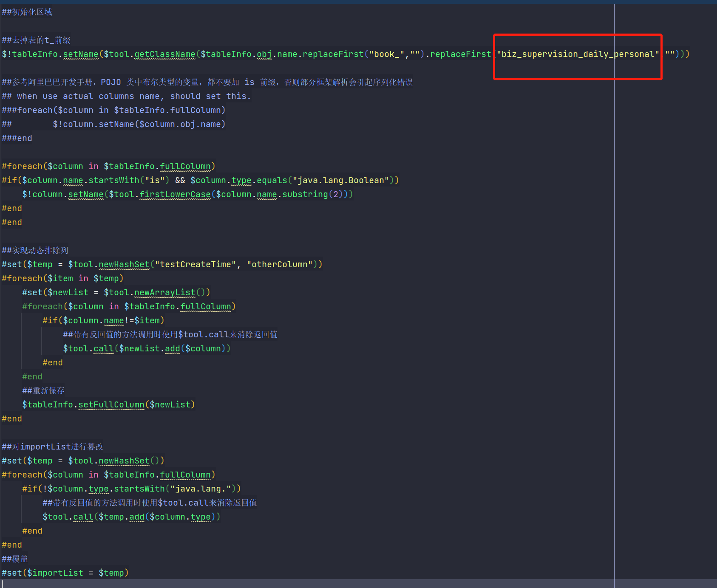This screenshot has width=717, height=588.
Task: Click '#foreach($item in $temp)' line
Action: (x=62, y=278)
